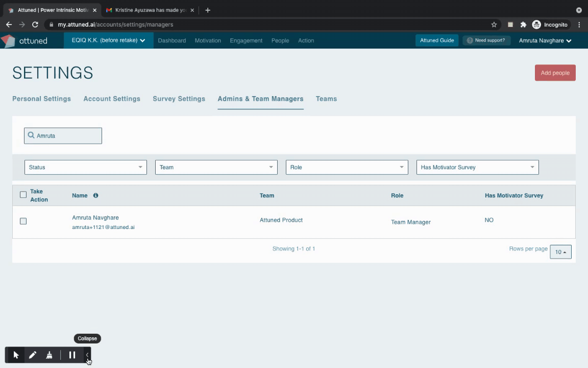Open the Attuned Guide button
The image size is (588, 368).
point(437,40)
